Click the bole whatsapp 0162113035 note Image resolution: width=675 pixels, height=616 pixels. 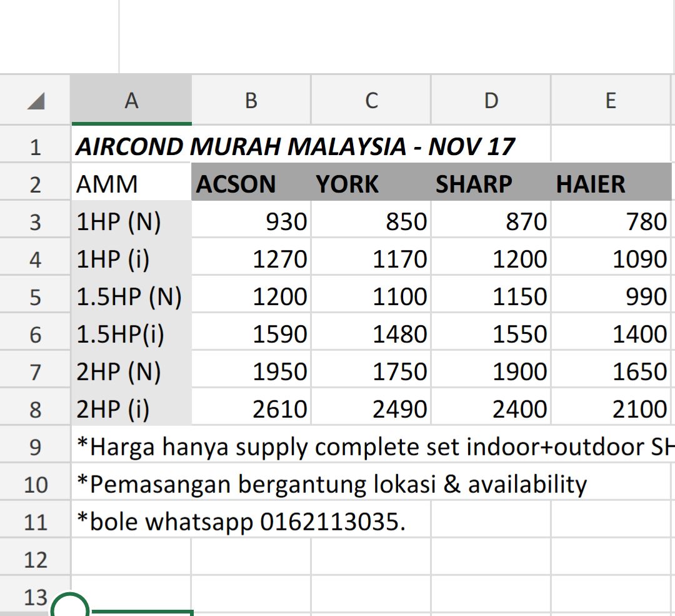241,522
